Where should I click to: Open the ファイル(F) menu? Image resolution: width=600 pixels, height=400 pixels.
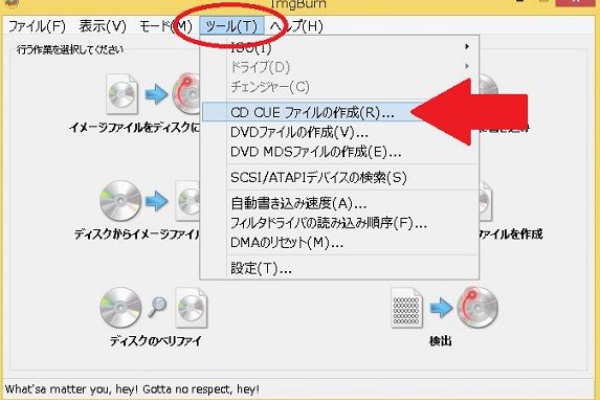[x=37, y=26]
